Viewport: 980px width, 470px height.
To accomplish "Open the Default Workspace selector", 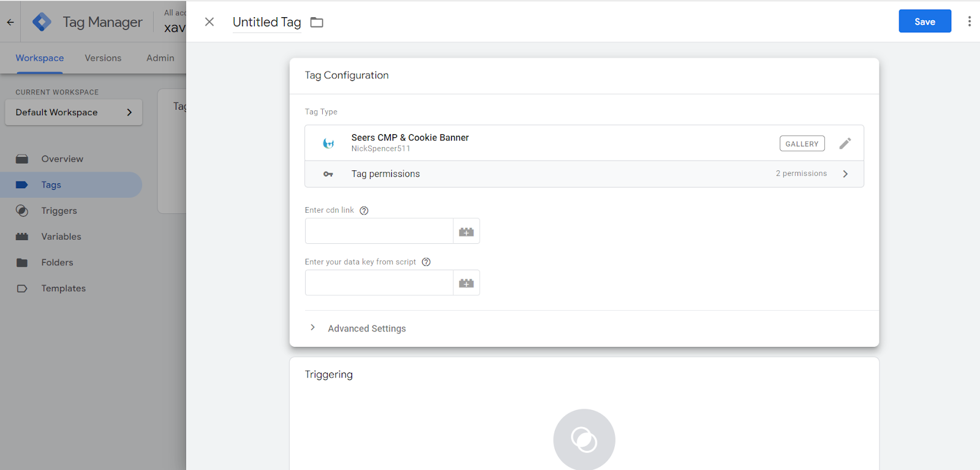I will click(73, 113).
